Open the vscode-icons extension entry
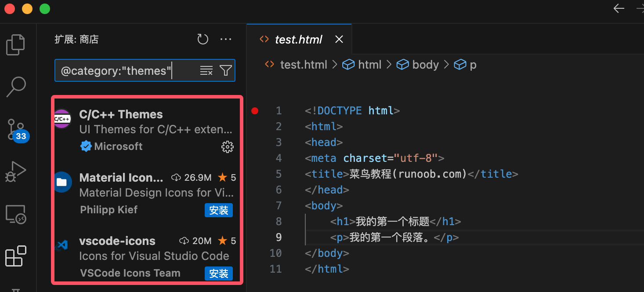This screenshot has height=292, width=644. click(x=147, y=257)
